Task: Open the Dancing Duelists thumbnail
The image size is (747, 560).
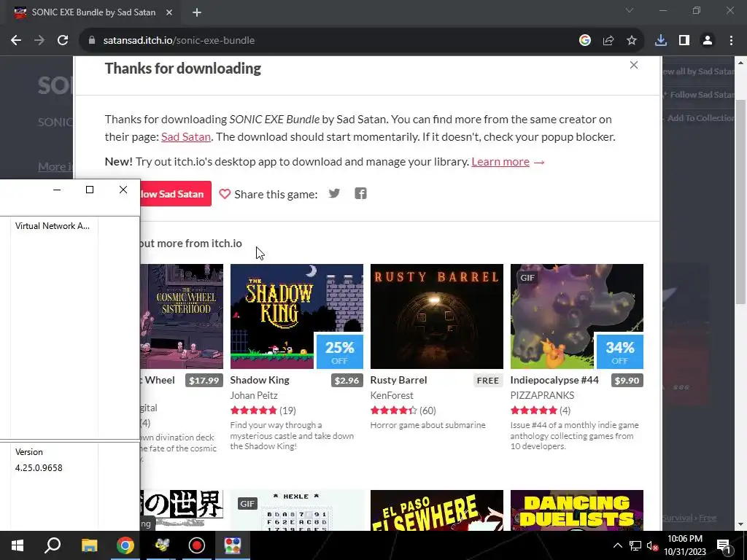Action: [x=576, y=510]
